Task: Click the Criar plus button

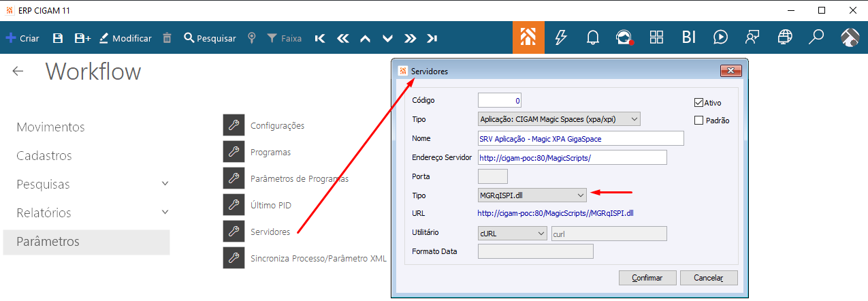Action: (x=22, y=38)
